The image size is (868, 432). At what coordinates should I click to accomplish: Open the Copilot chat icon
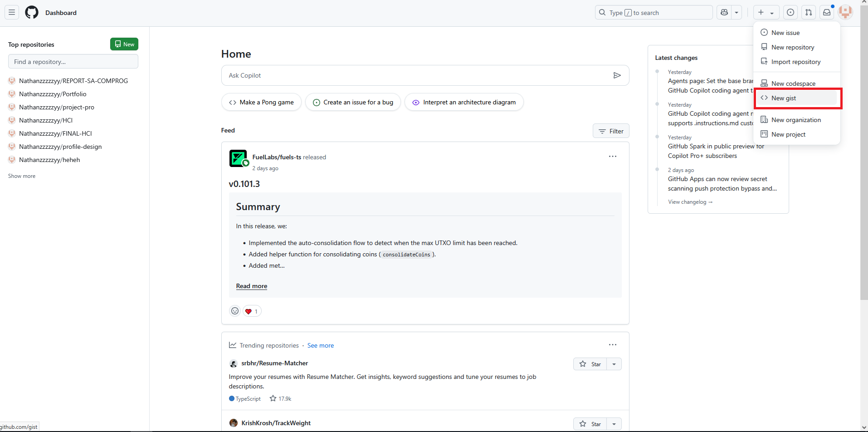pos(724,13)
